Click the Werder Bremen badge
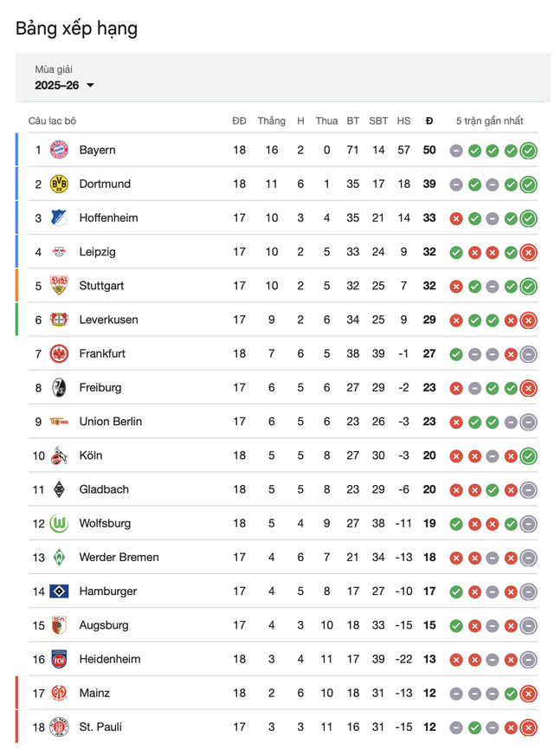 (58, 558)
